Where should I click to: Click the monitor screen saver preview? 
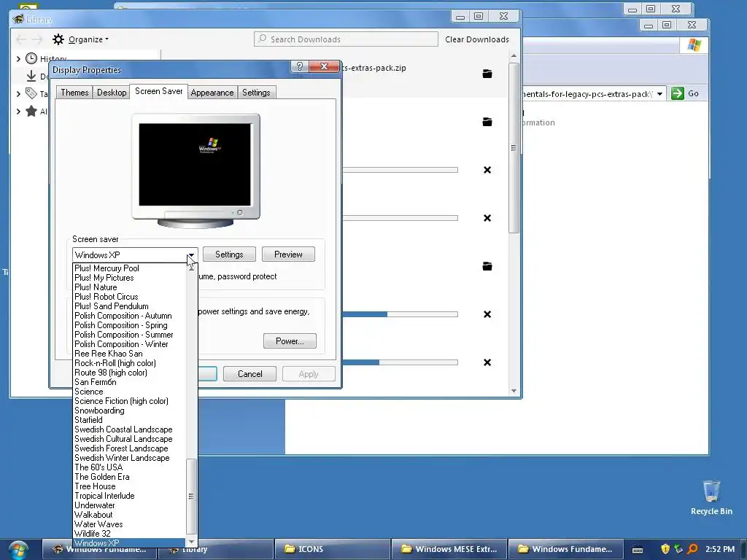pos(195,165)
